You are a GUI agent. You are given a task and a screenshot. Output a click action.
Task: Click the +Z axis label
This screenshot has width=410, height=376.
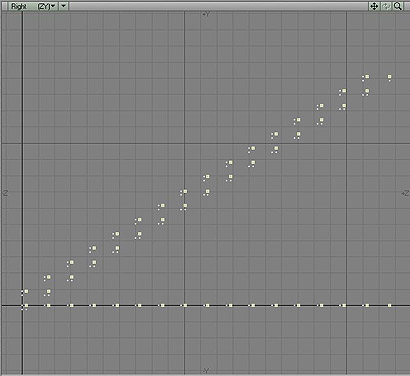coord(405,193)
